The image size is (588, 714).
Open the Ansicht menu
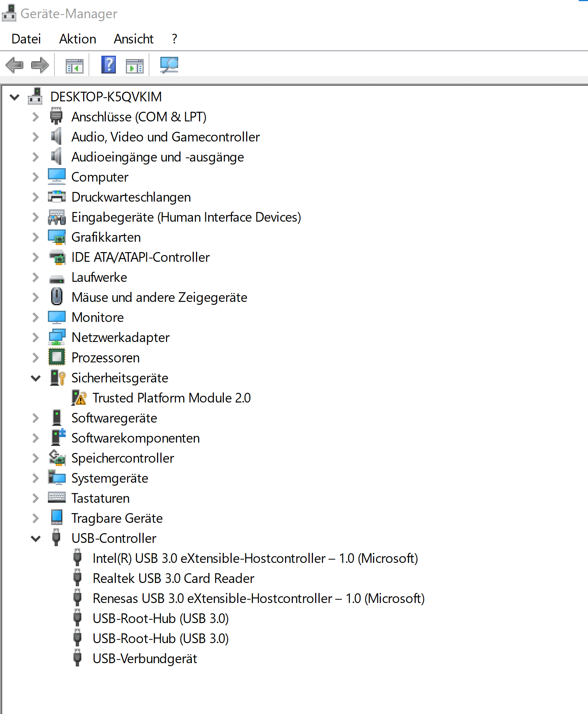[x=134, y=39]
